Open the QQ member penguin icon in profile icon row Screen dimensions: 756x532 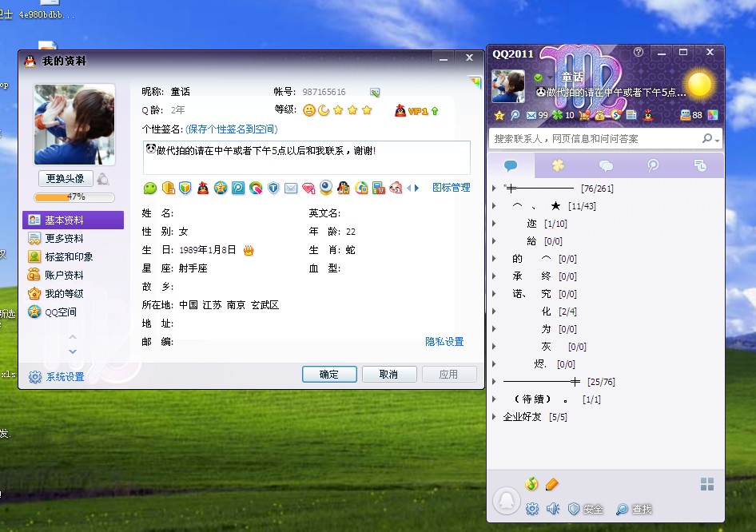203,188
